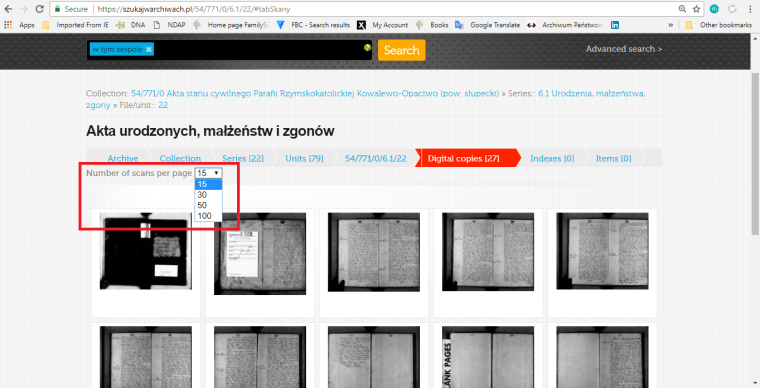Choose 30 scans per page option
Viewport: 760px width, 388px height.
point(208,195)
